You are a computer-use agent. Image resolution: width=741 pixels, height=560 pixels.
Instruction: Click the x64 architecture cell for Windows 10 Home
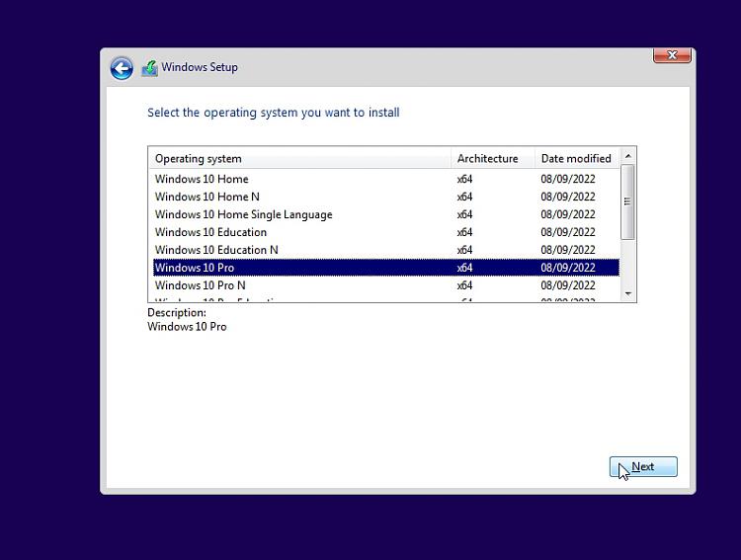click(464, 179)
